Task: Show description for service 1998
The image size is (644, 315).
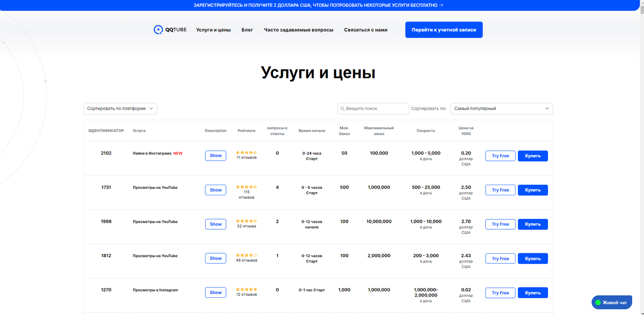Action: (216, 224)
